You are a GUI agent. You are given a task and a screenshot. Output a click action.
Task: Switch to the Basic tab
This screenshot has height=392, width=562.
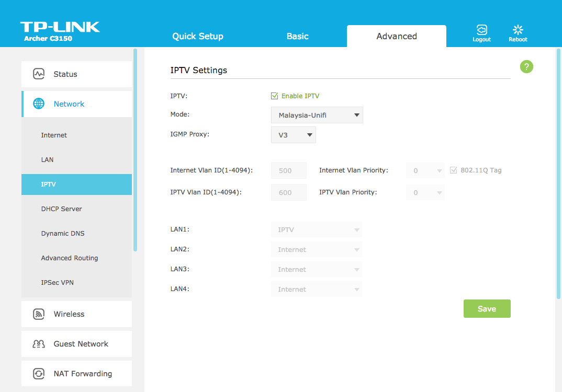point(297,36)
